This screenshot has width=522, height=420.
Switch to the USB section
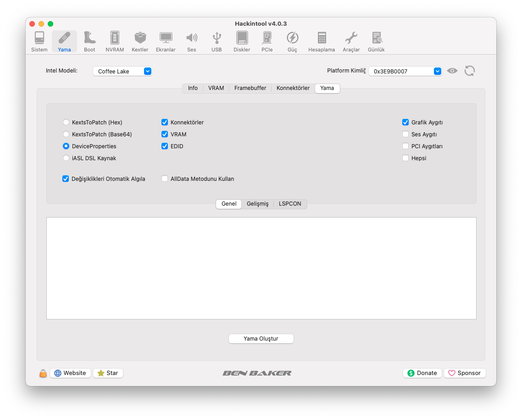(x=217, y=41)
